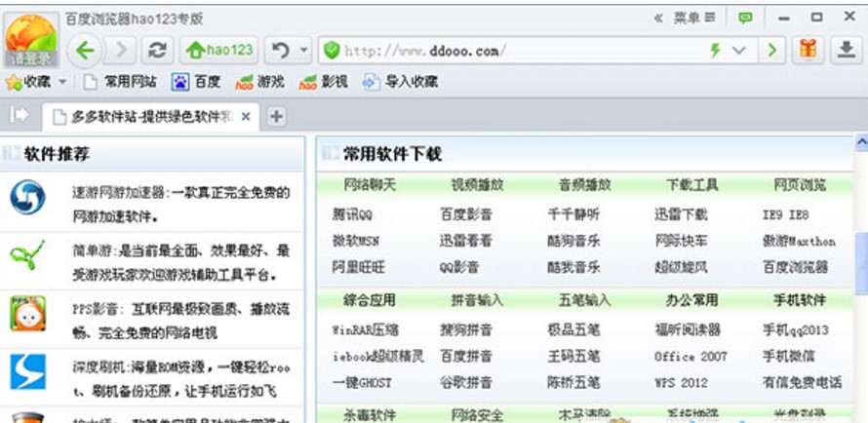Click the 迅雷看看 link
Image resolution: width=868 pixels, height=423 pixels.
pos(466,241)
